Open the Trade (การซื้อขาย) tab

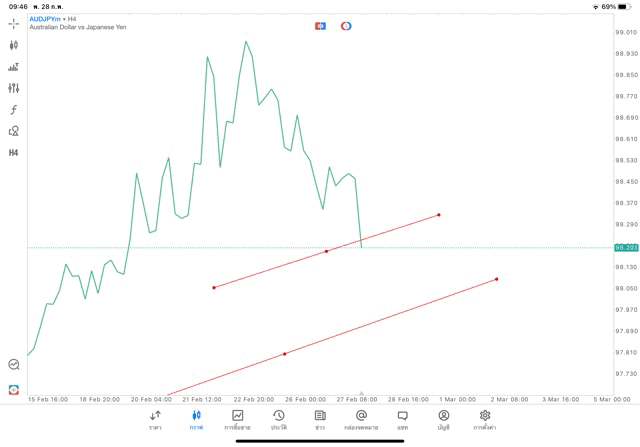pos(237,420)
